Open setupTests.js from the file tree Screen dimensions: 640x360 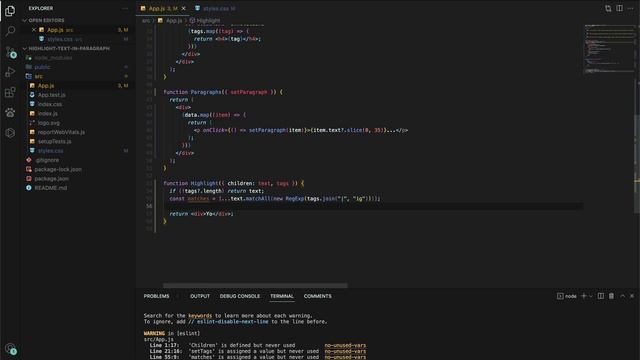point(54,141)
